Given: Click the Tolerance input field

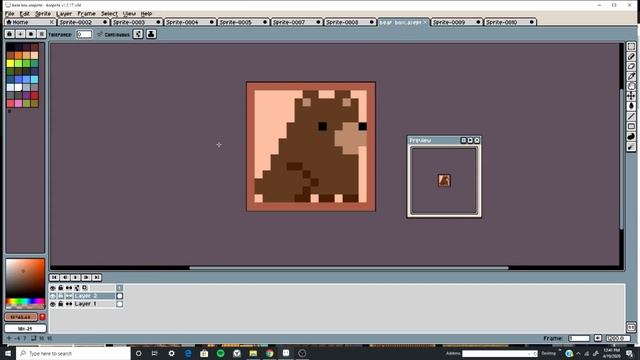Looking at the screenshot, I should [x=84, y=34].
